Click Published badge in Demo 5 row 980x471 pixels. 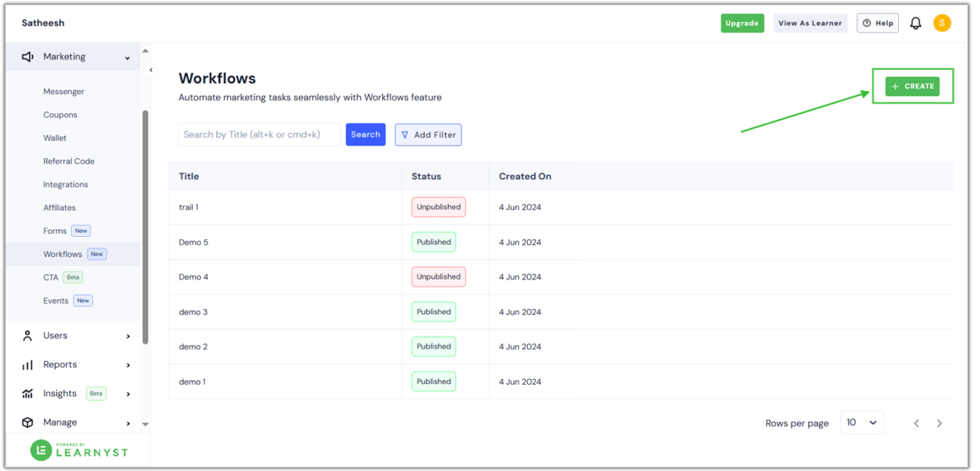pyautogui.click(x=434, y=242)
